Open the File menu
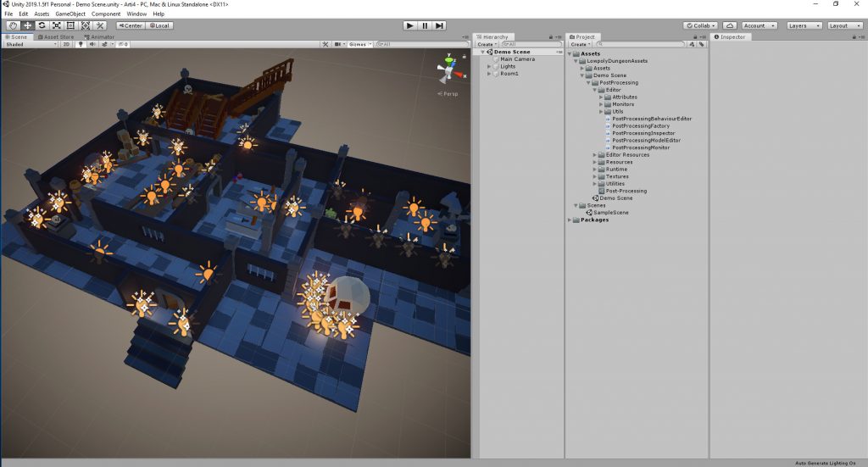 pyautogui.click(x=8, y=14)
